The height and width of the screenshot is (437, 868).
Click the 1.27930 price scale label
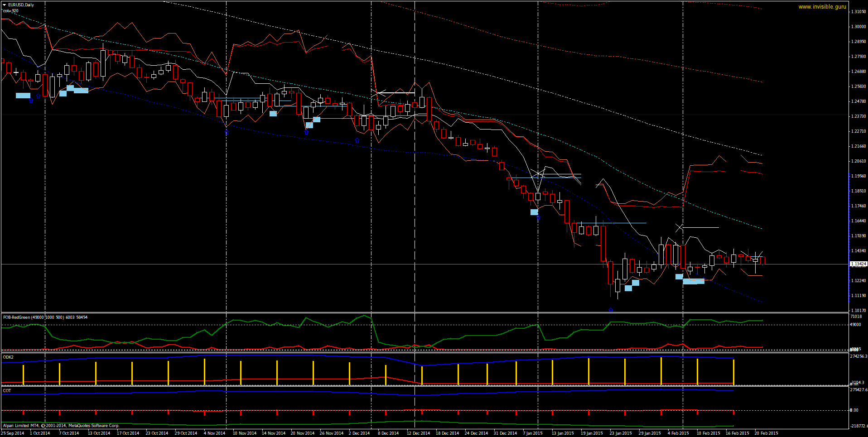(858, 57)
